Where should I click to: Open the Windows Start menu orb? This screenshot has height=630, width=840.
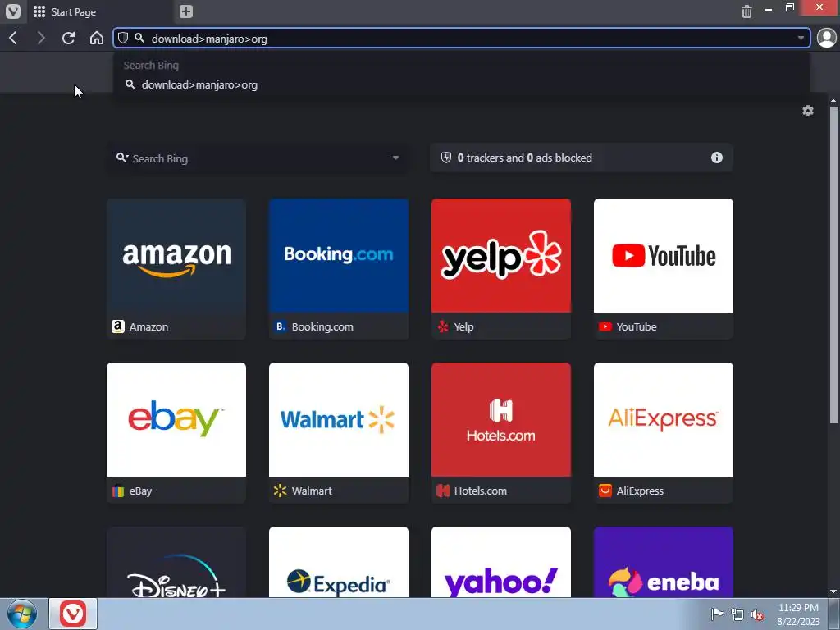point(22,614)
